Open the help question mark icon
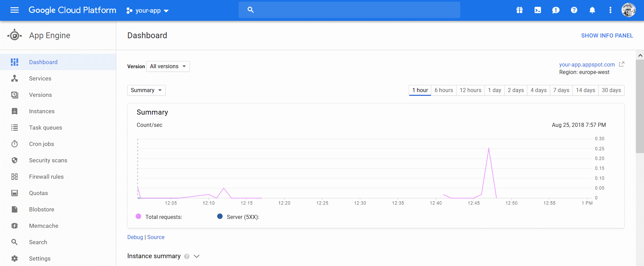The image size is (644, 266). (x=574, y=10)
